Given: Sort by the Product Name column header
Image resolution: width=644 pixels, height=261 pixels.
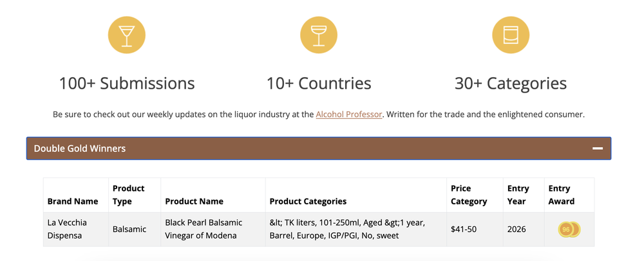Looking at the screenshot, I should 194,201.
